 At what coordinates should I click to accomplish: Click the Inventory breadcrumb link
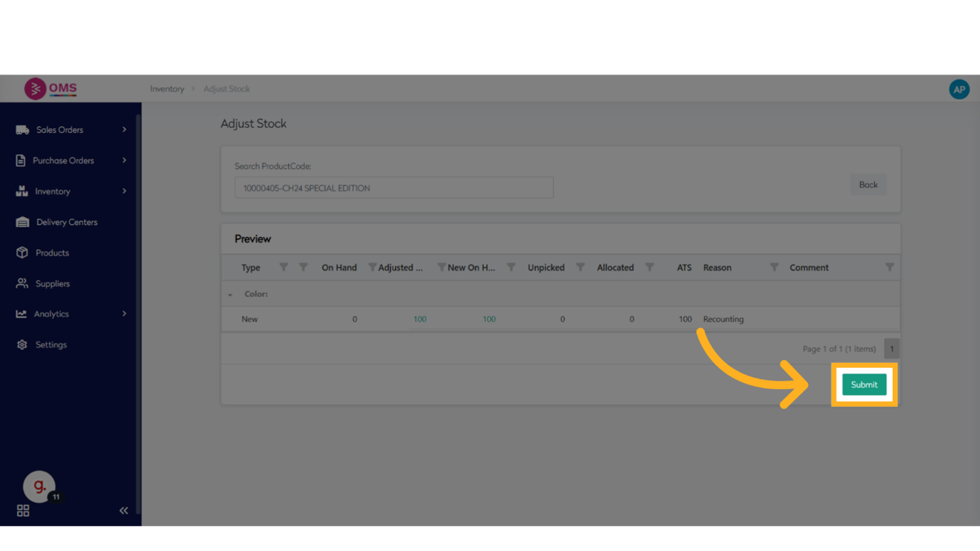[167, 89]
